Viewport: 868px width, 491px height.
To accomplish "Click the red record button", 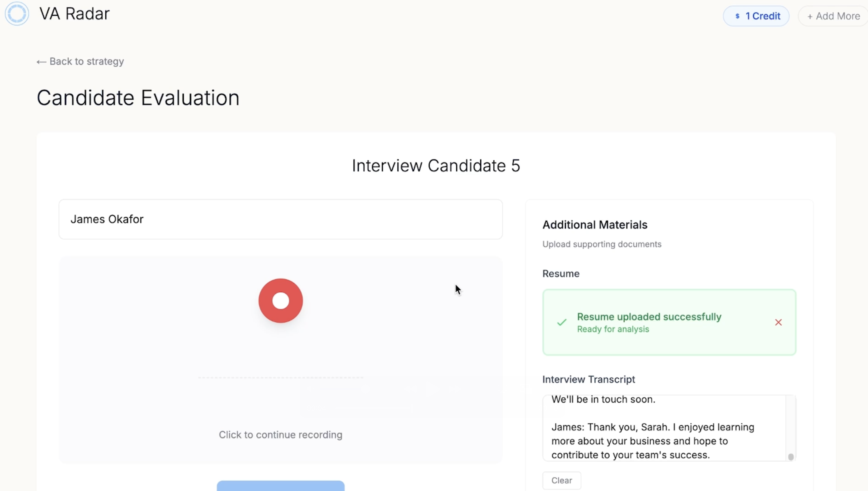I will (x=281, y=300).
